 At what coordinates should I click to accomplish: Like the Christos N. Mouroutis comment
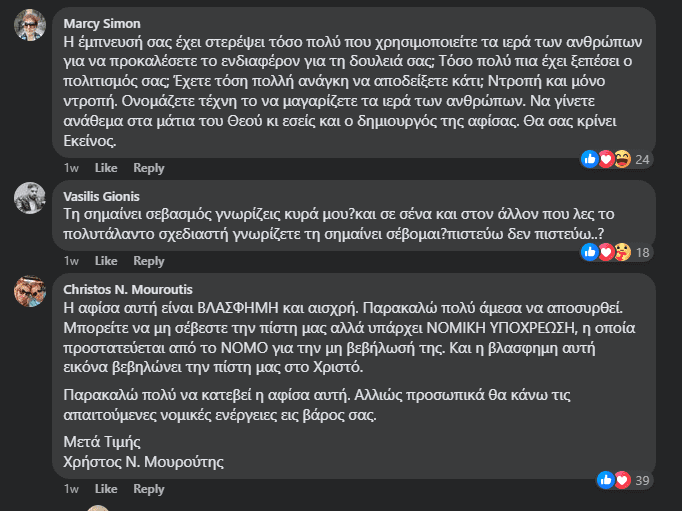[106, 489]
